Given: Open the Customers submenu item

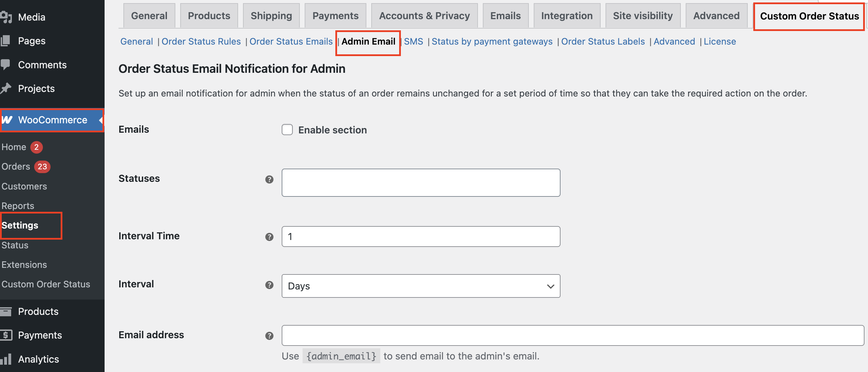Looking at the screenshot, I should [x=24, y=186].
